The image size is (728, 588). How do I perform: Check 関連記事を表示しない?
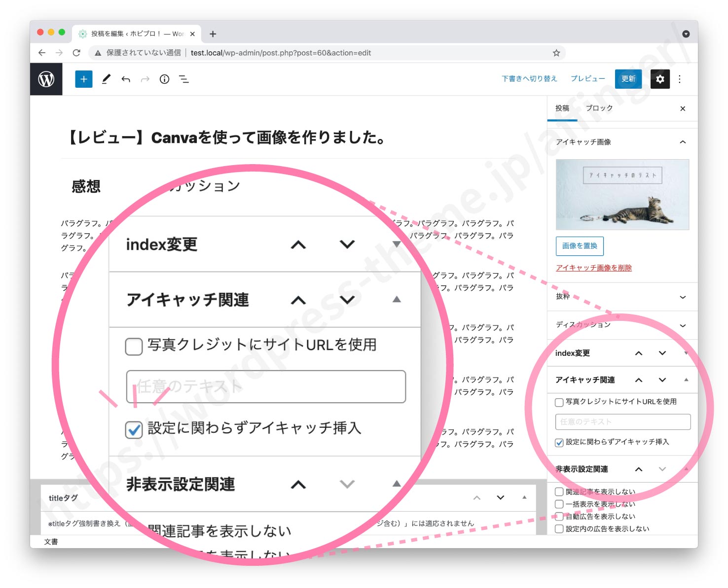pyautogui.click(x=559, y=492)
